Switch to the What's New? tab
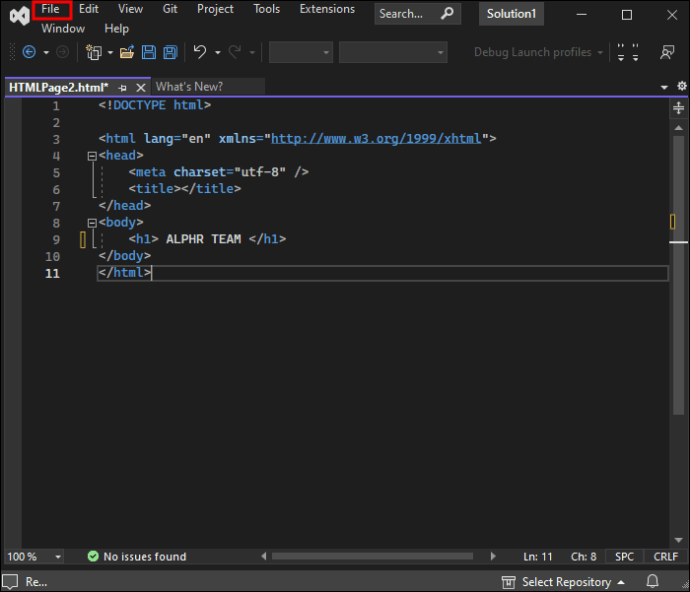This screenshot has width=690, height=592. 189,87
